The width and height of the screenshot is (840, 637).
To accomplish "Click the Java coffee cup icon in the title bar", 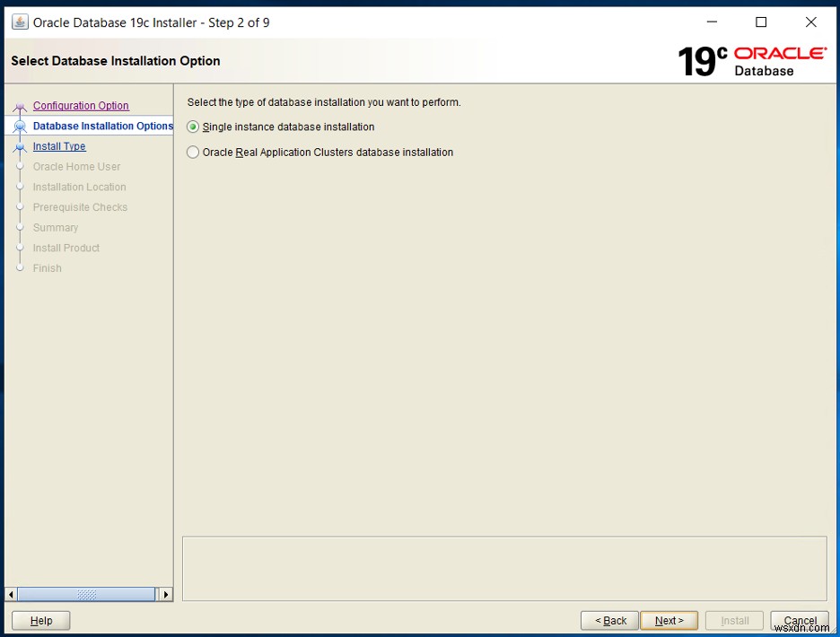I will (19, 21).
